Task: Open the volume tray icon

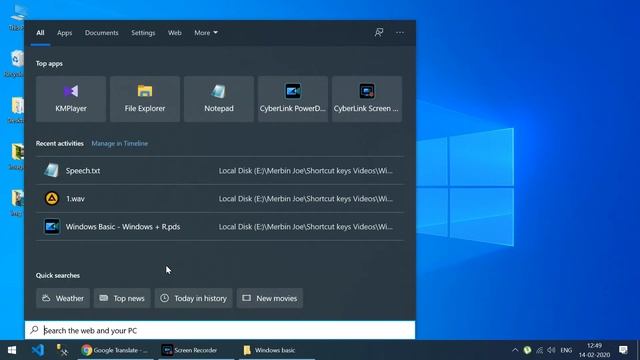Action: 551,350
